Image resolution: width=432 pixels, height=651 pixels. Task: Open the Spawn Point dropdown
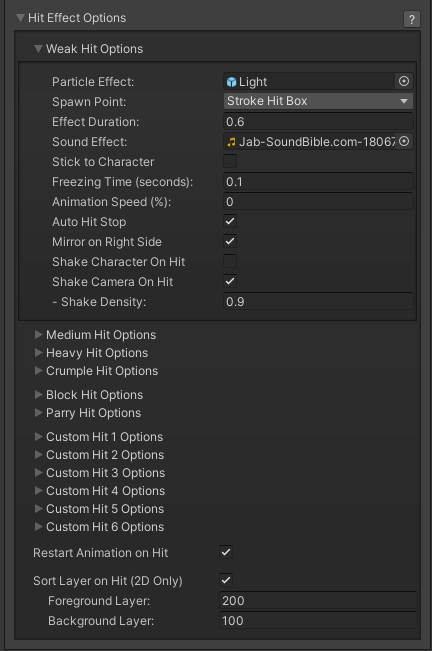pyautogui.click(x=318, y=101)
